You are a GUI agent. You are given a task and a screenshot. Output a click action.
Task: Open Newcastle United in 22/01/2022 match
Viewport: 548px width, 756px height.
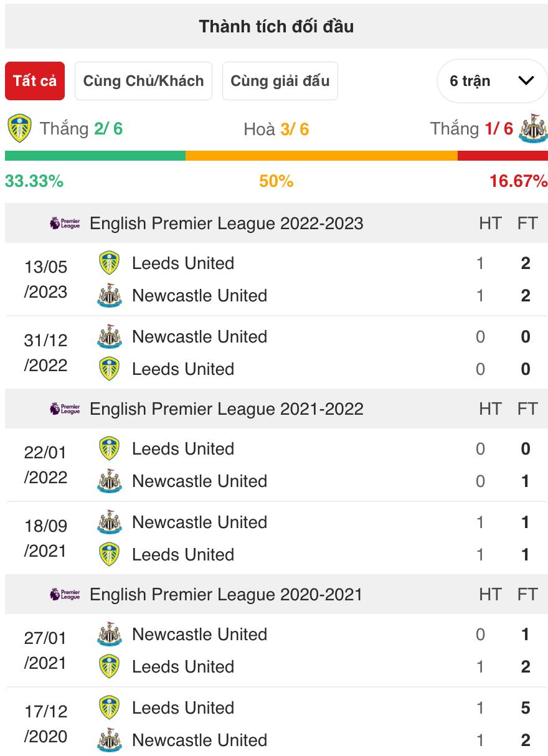click(199, 481)
